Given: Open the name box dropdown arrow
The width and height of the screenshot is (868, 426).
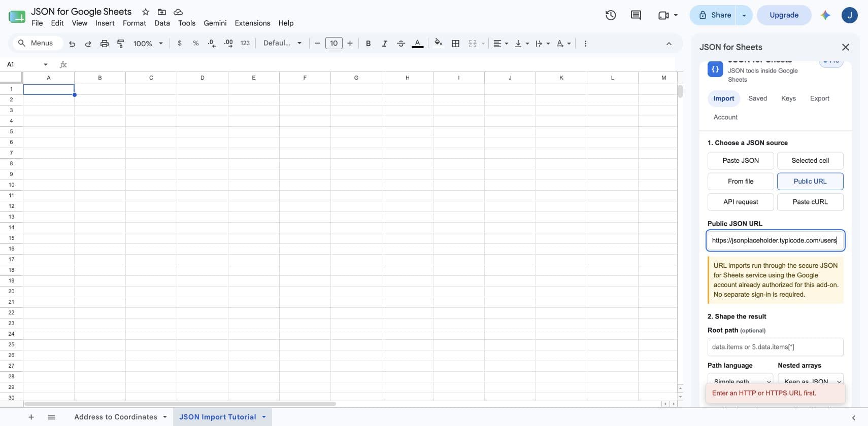Looking at the screenshot, I should (46, 64).
